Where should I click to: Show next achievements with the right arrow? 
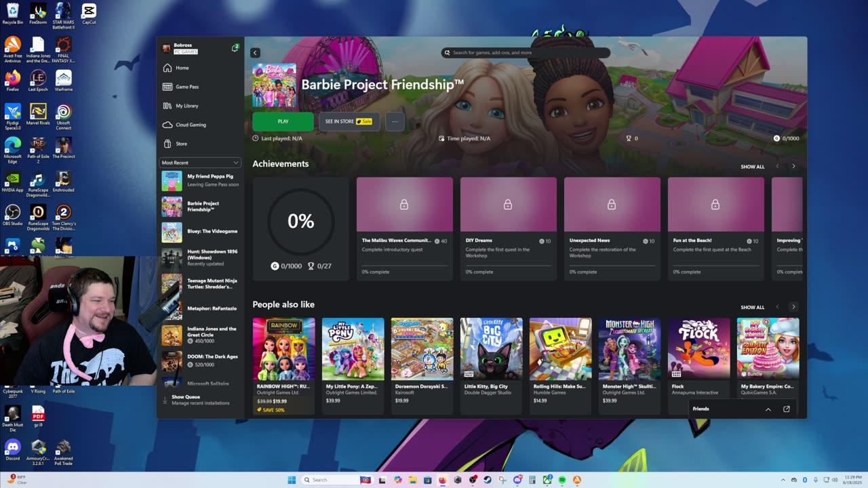pos(793,166)
